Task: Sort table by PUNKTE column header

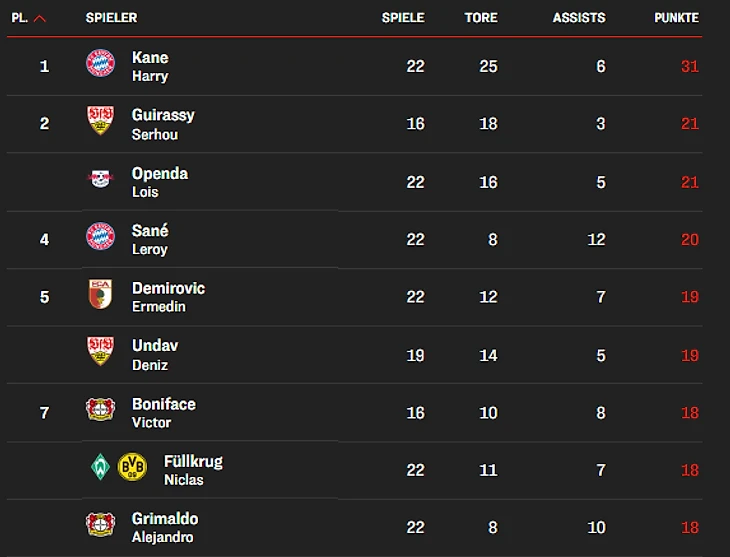Action: click(676, 18)
